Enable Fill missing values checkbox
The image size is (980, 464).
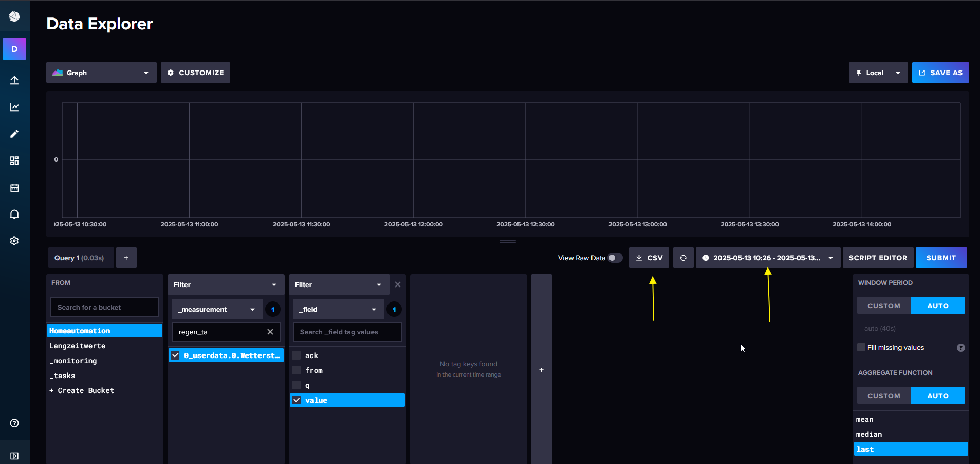[x=861, y=347]
